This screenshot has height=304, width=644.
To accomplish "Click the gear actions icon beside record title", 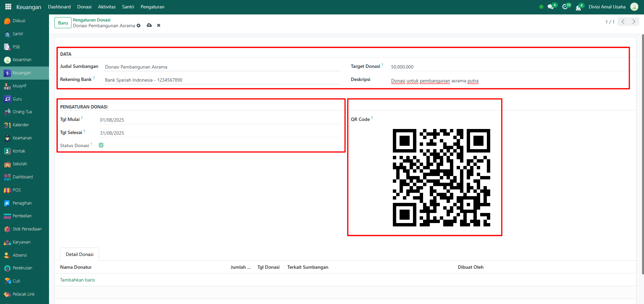I will click(139, 26).
